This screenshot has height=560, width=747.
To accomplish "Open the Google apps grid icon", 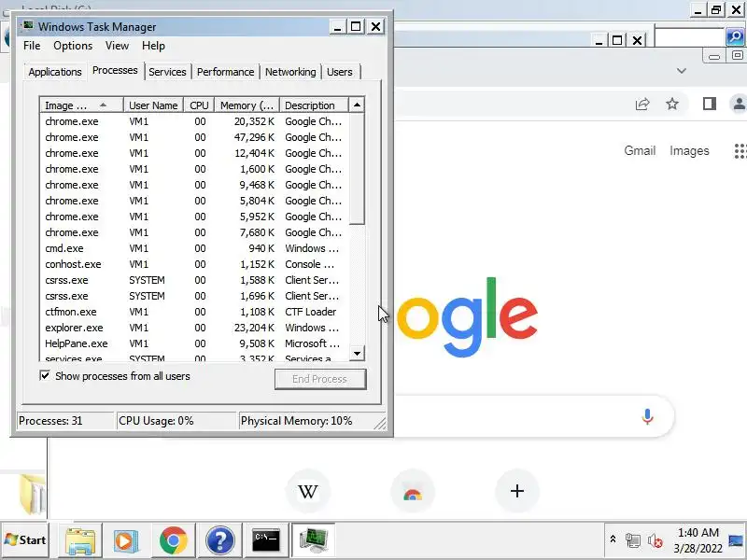I will point(740,151).
